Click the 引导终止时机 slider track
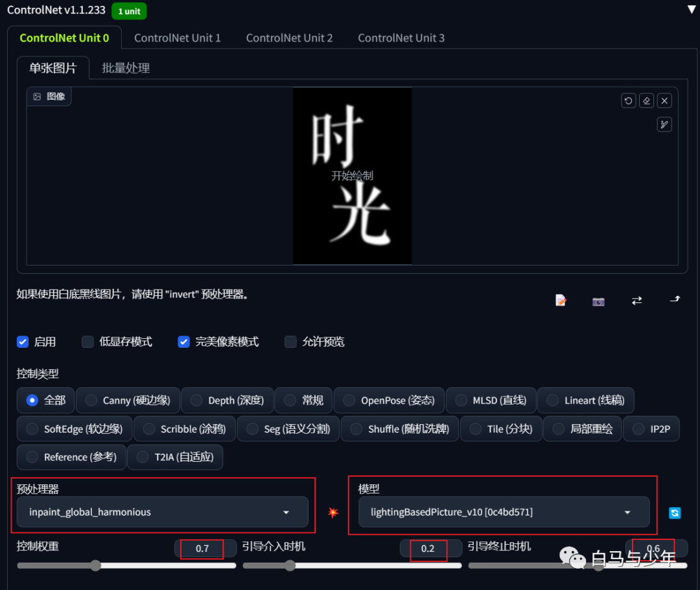The image size is (700, 590). [577, 565]
